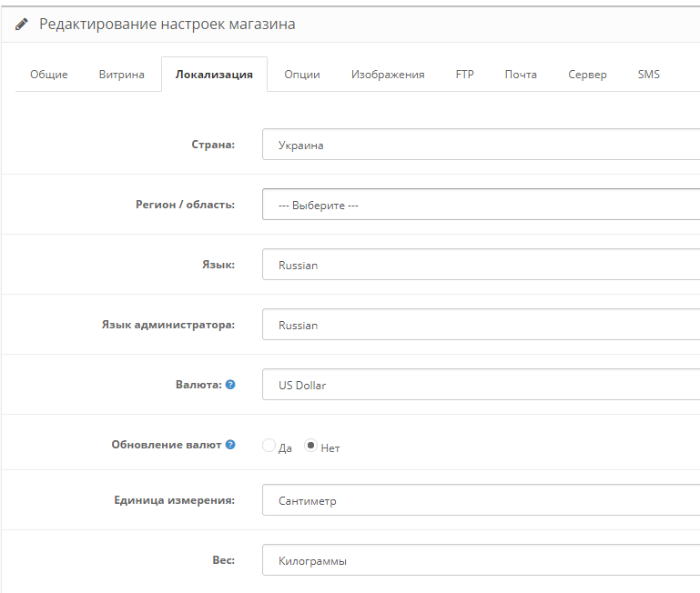Switch to the Общие tab

[49, 75]
